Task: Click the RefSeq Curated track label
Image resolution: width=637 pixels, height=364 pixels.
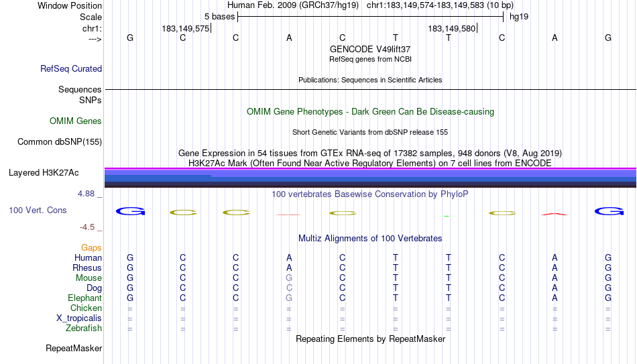Action: (71, 68)
